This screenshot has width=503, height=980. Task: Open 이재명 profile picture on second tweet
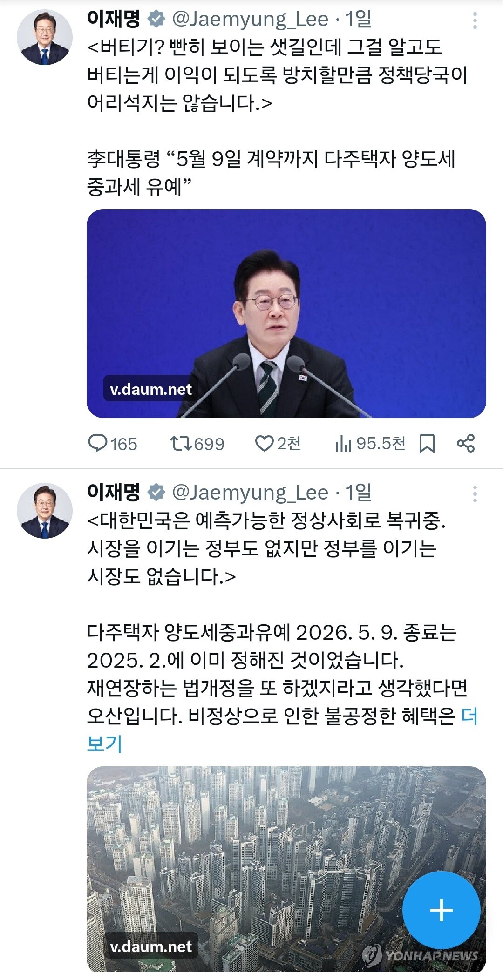45,511
